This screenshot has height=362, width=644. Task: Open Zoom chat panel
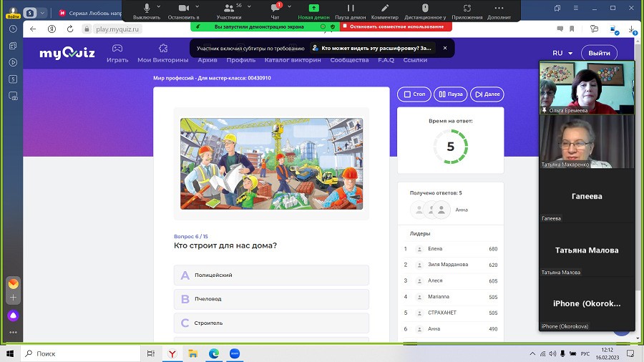[x=275, y=10]
